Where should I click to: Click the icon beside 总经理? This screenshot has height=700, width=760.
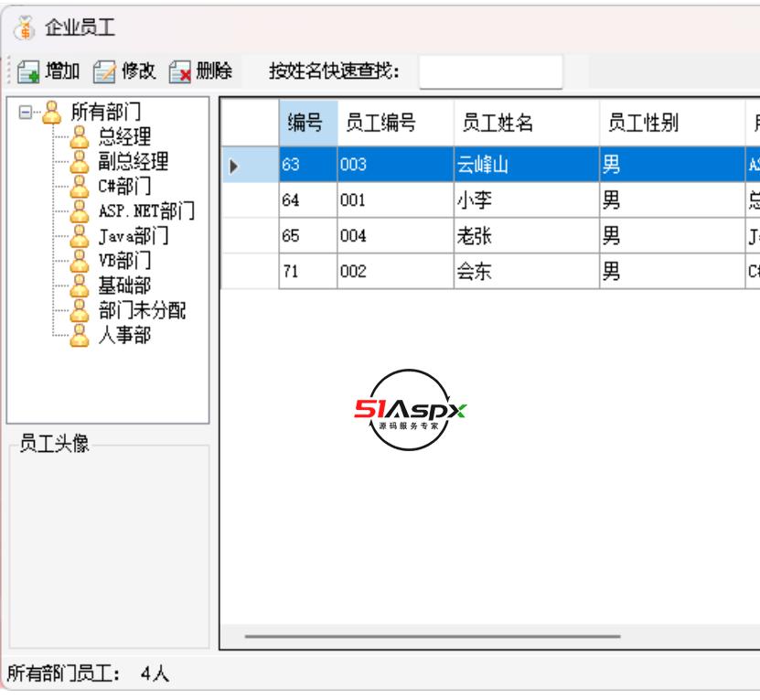click(x=80, y=137)
